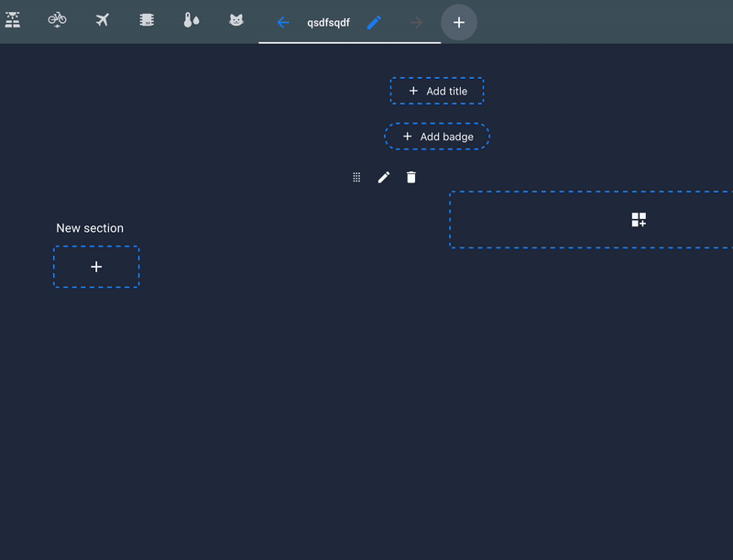
Task: Open the thermometer and water drop tab
Action: pos(191,20)
